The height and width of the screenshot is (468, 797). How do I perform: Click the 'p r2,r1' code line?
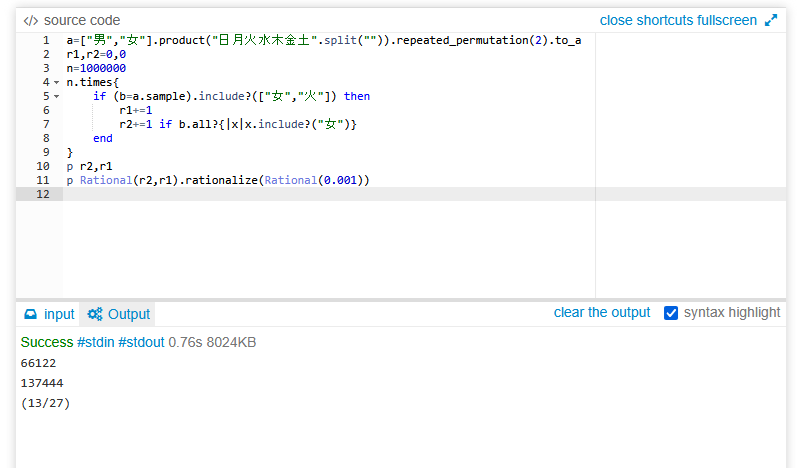coord(89,167)
